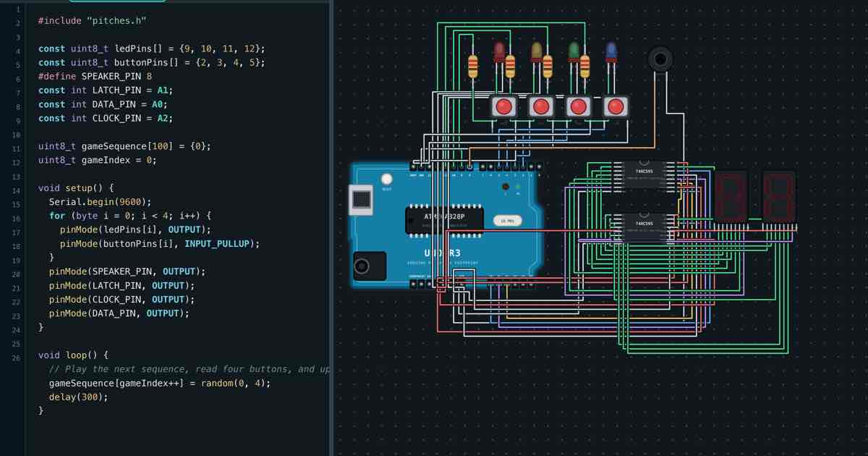The width and height of the screenshot is (868, 456).
Task: Click the pushbutton below the blue LED
Action: pos(616,107)
